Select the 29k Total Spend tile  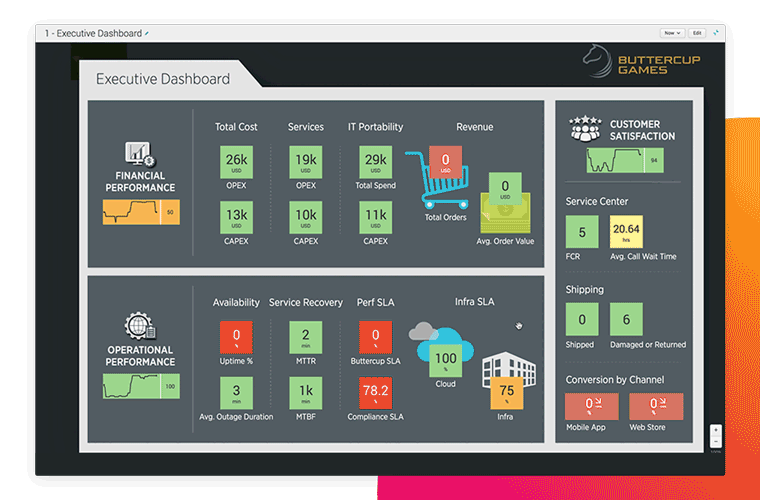[x=376, y=162]
